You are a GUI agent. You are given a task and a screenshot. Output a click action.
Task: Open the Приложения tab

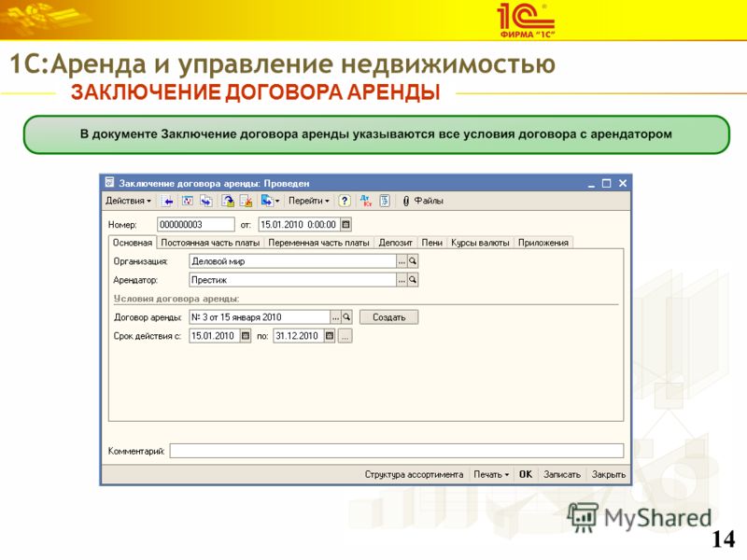click(x=543, y=243)
